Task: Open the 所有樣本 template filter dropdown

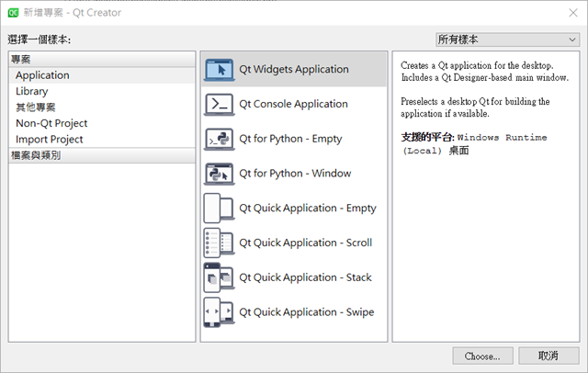Action: click(x=508, y=40)
